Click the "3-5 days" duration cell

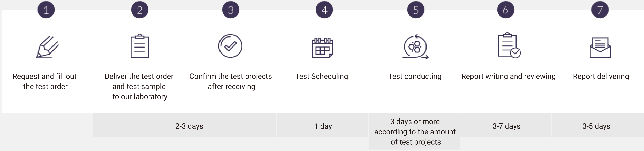pos(598,125)
